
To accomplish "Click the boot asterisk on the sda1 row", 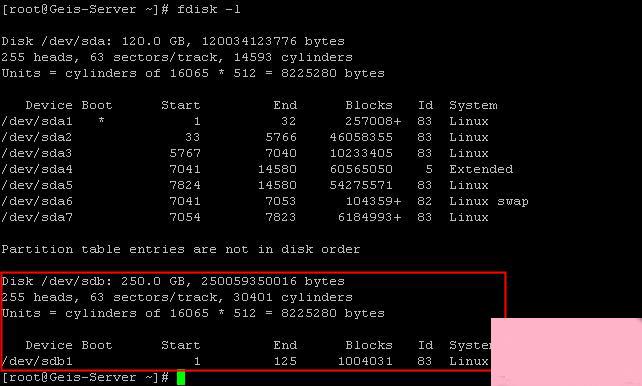I will tap(101, 121).
